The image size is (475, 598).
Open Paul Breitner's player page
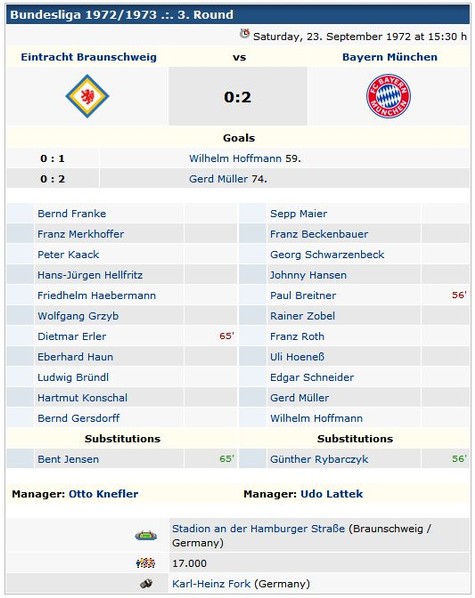tap(303, 295)
